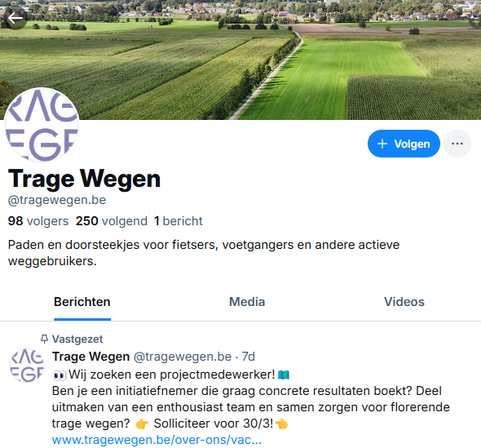Switch to the Berichten tab
This screenshot has height=448, width=481.
pyautogui.click(x=82, y=302)
